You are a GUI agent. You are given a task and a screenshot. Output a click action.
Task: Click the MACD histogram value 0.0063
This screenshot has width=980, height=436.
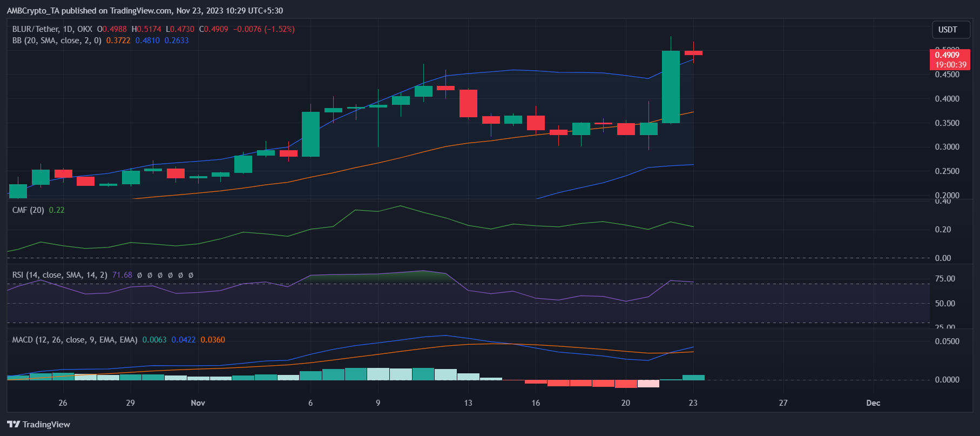(154, 340)
